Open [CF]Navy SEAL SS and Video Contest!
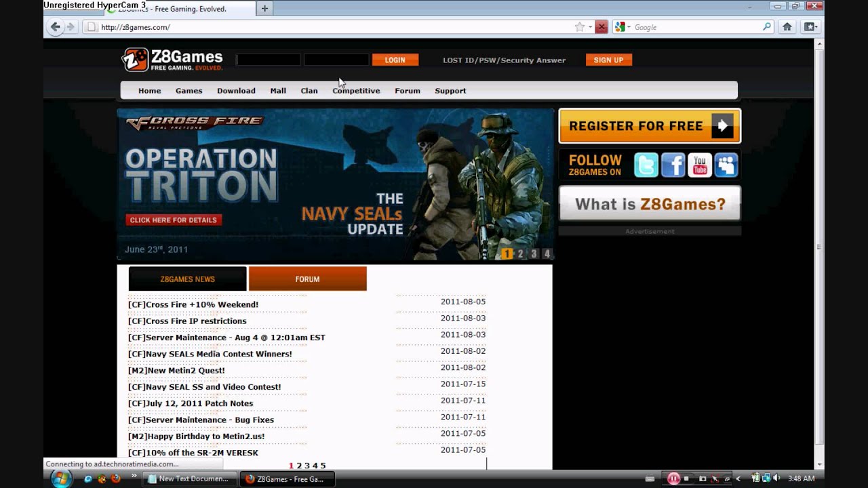 (204, 387)
